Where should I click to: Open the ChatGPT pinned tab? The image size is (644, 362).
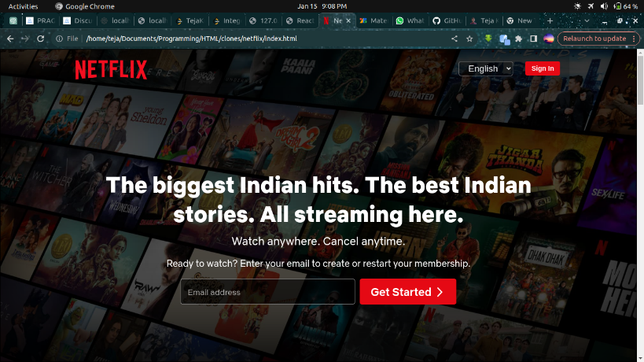click(x=13, y=20)
